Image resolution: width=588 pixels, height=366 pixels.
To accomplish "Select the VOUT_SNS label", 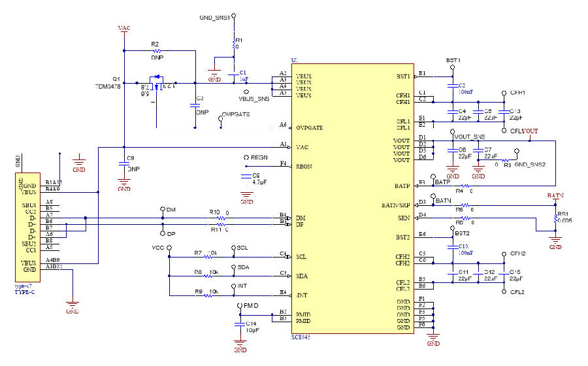I will [470, 137].
